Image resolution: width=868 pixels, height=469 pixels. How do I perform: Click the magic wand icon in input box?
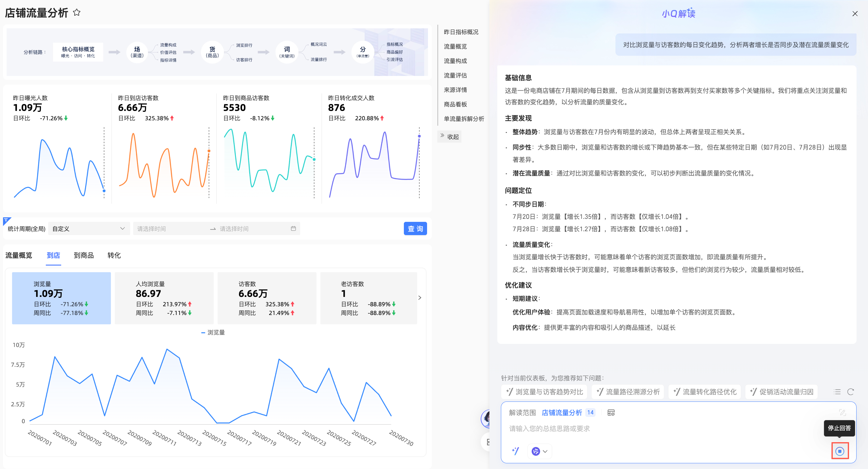(x=515, y=451)
